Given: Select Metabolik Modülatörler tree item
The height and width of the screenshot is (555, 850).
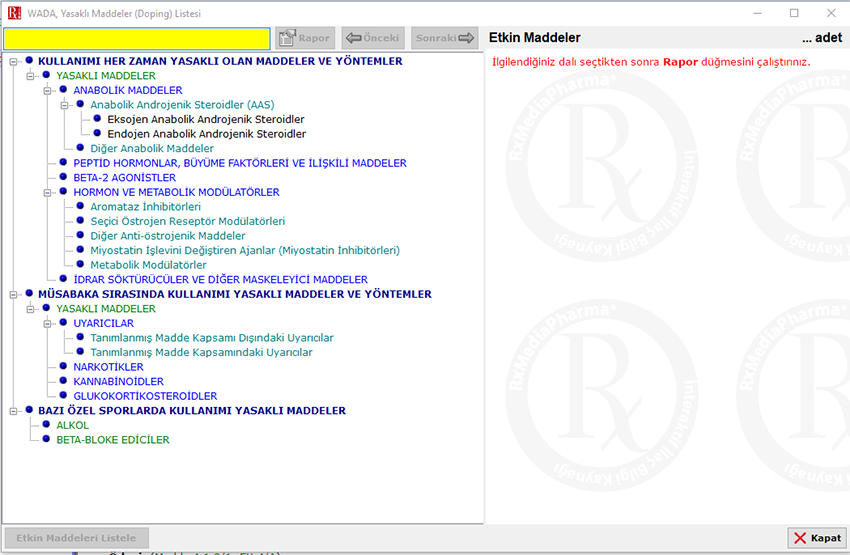Looking at the screenshot, I should (x=148, y=265).
